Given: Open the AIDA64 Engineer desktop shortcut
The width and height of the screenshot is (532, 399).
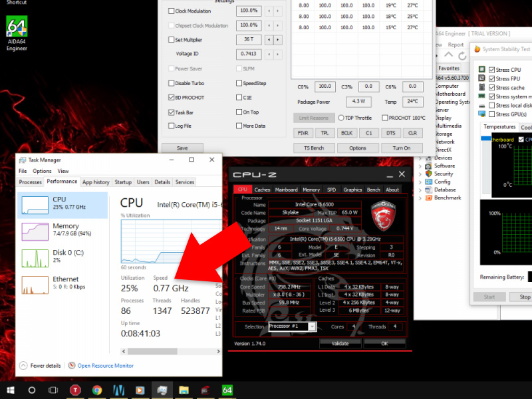Looking at the screenshot, I should tap(17, 33).
